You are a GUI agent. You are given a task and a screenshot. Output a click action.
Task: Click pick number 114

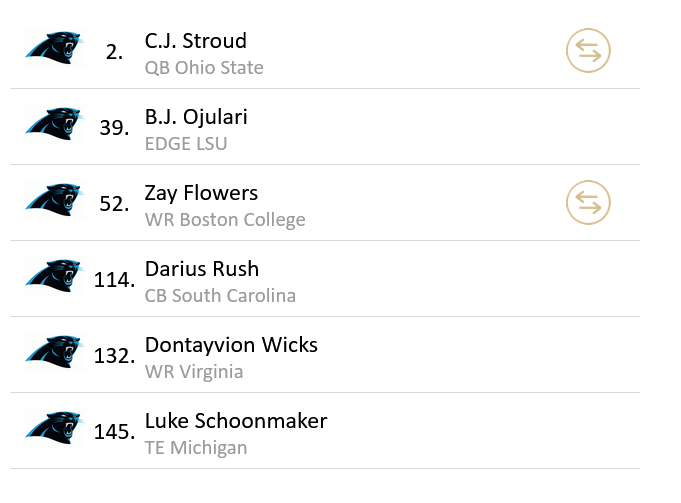[x=114, y=280]
